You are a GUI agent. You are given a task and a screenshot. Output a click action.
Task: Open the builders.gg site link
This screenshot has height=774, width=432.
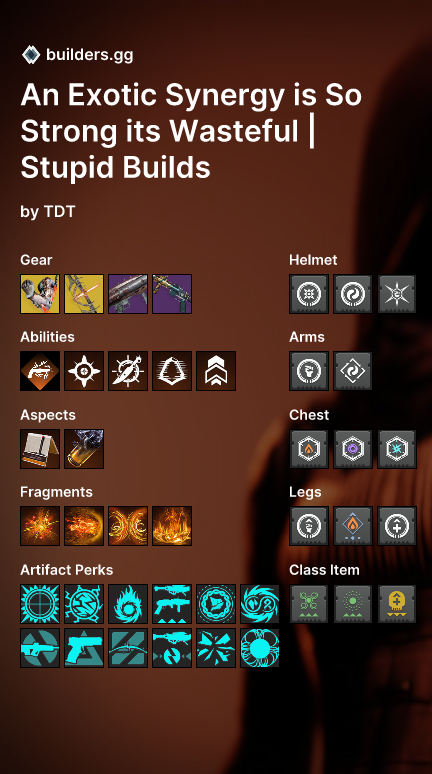pos(89,55)
